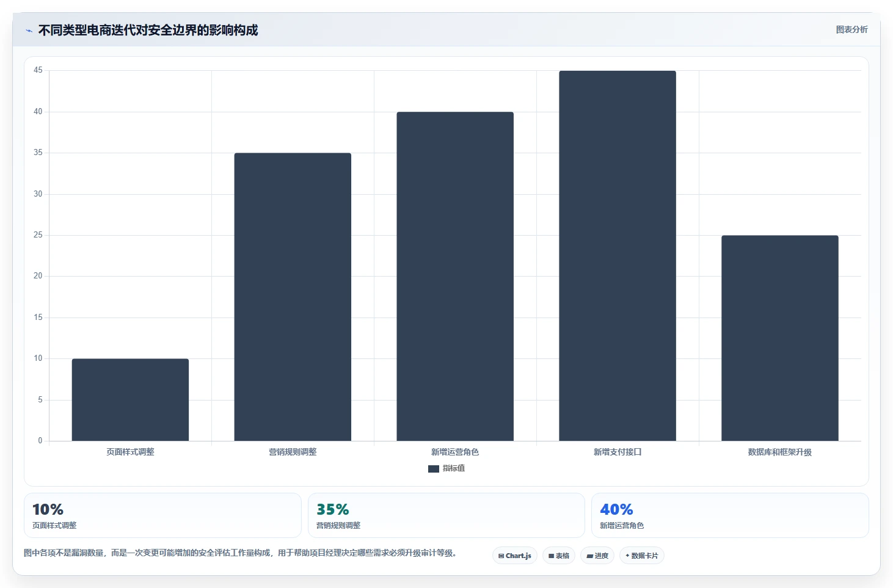Select the 表格 tag pill
This screenshot has width=893, height=588.
tap(559, 556)
